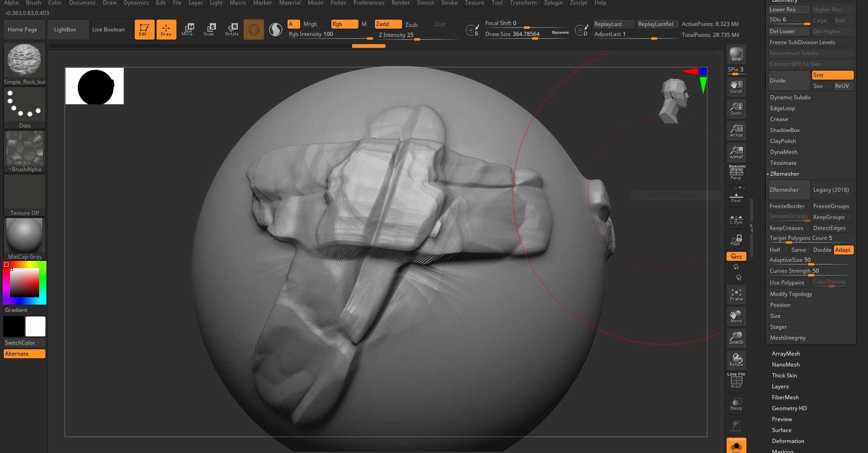Toggle the Adapt option in ZRemesher
The width and height of the screenshot is (868, 453).
843,250
